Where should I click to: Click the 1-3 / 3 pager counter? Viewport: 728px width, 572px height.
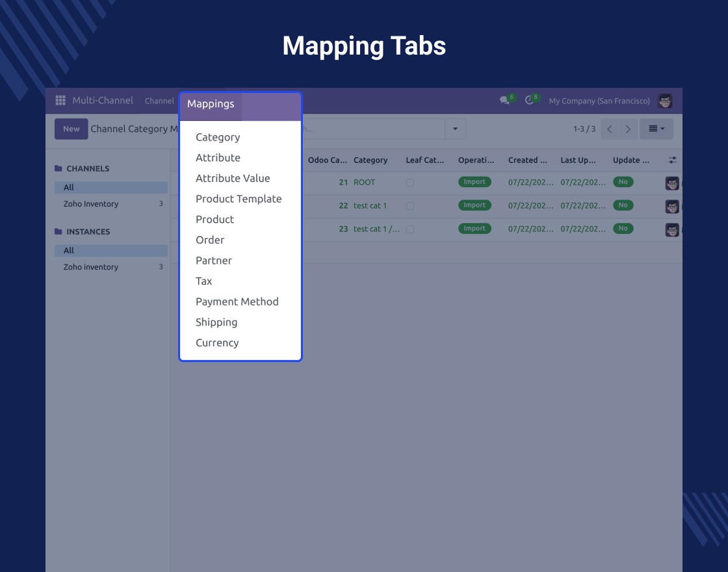click(x=584, y=129)
